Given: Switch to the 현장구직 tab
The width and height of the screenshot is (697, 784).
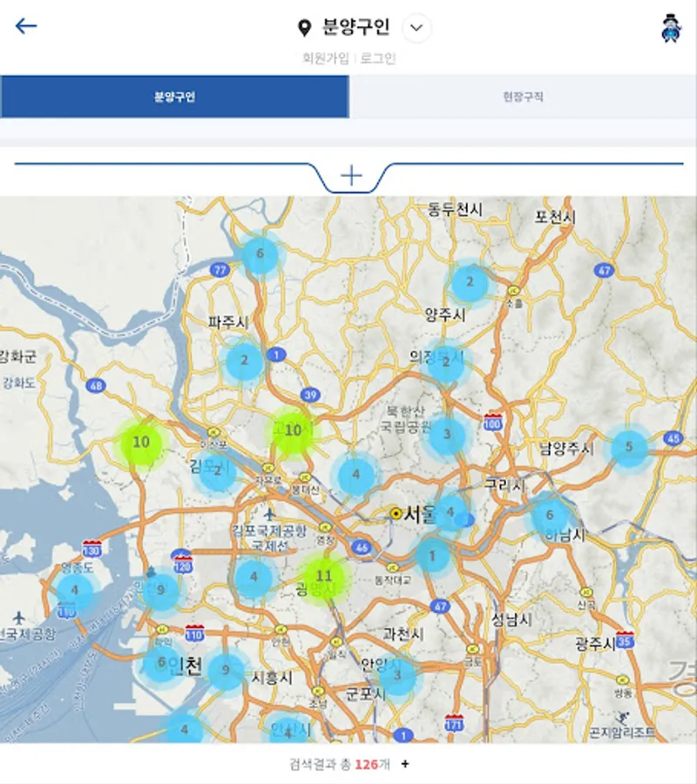Looking at the screenshot, I should tap(523, 97).
